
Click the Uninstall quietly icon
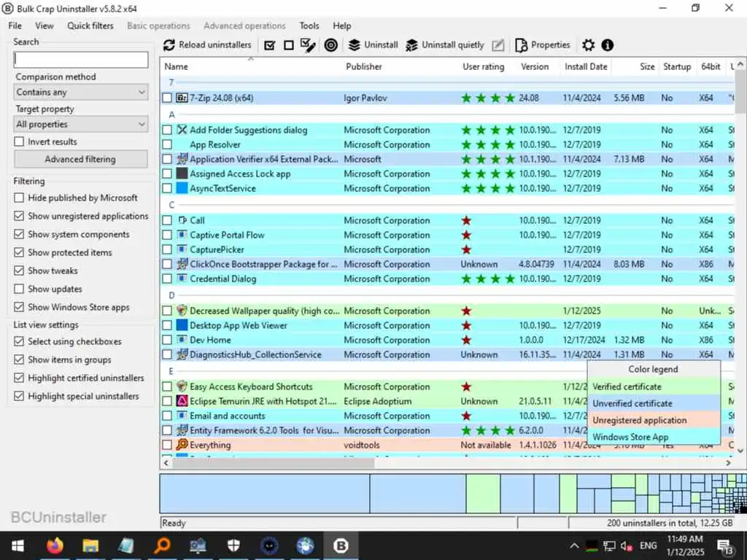point(411,45)
